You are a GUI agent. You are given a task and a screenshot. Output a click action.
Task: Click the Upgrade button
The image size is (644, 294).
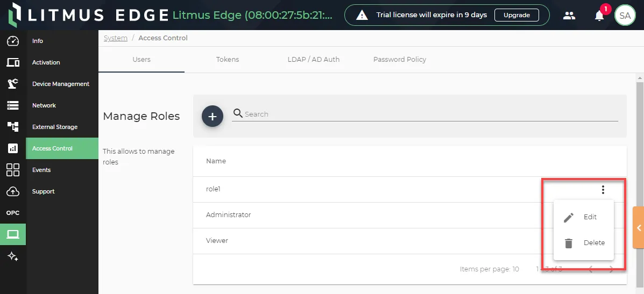[x=516, y=15]
